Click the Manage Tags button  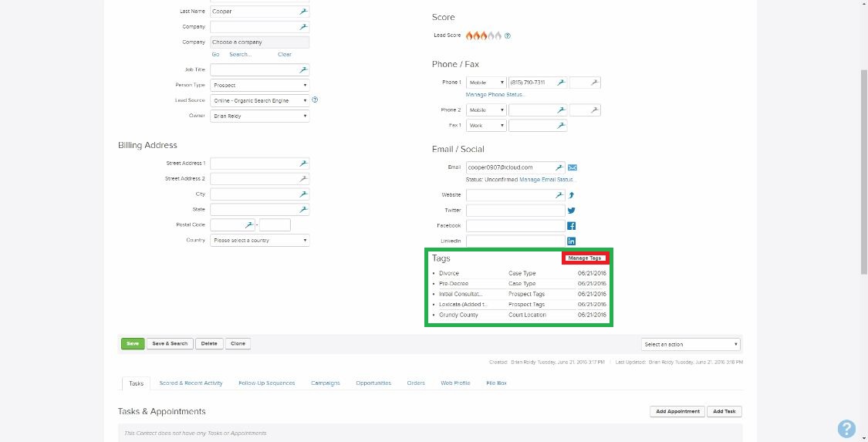click(585, 258)
